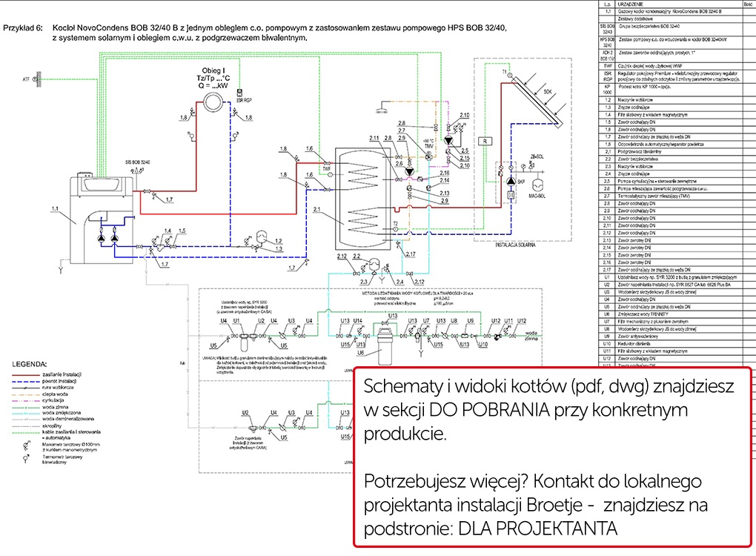Select row U7 'Filtr mechaniczny z płukaniem zwrotnym'

[x=676, y=322]
